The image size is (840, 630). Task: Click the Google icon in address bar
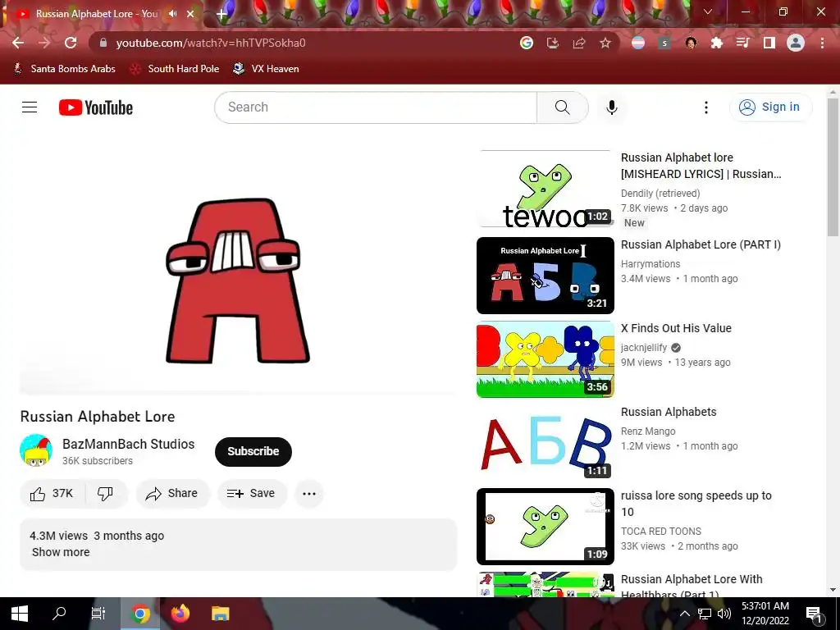527,43
